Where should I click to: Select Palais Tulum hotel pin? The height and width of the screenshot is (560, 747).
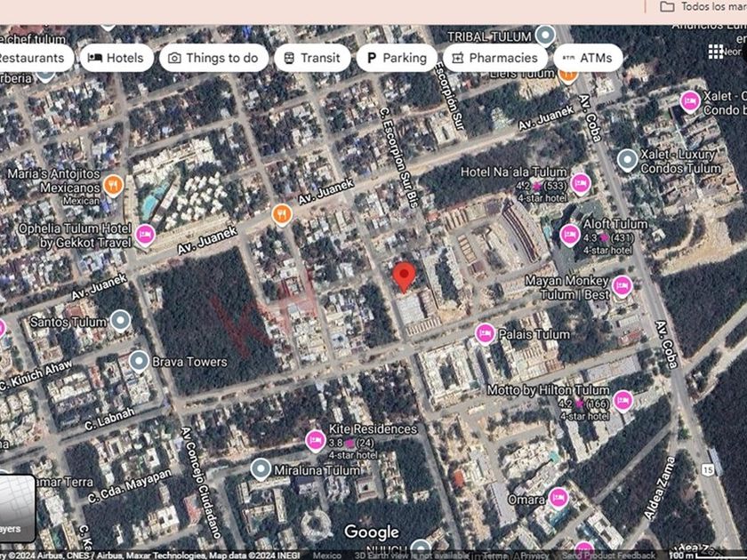click(485, 333)
